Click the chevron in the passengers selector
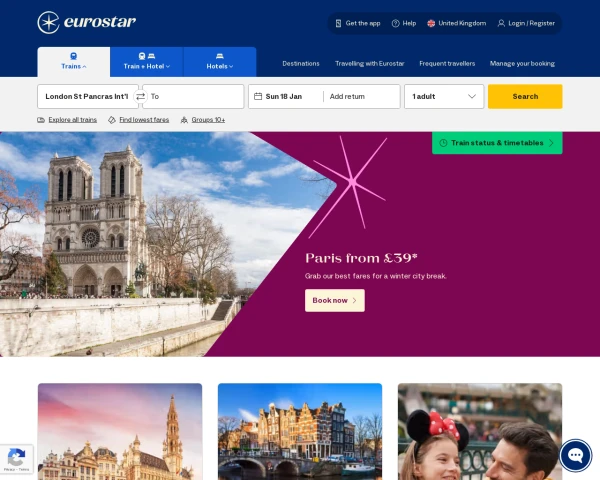The width and height of the screenshot is (600, 480). click(472, 96)
